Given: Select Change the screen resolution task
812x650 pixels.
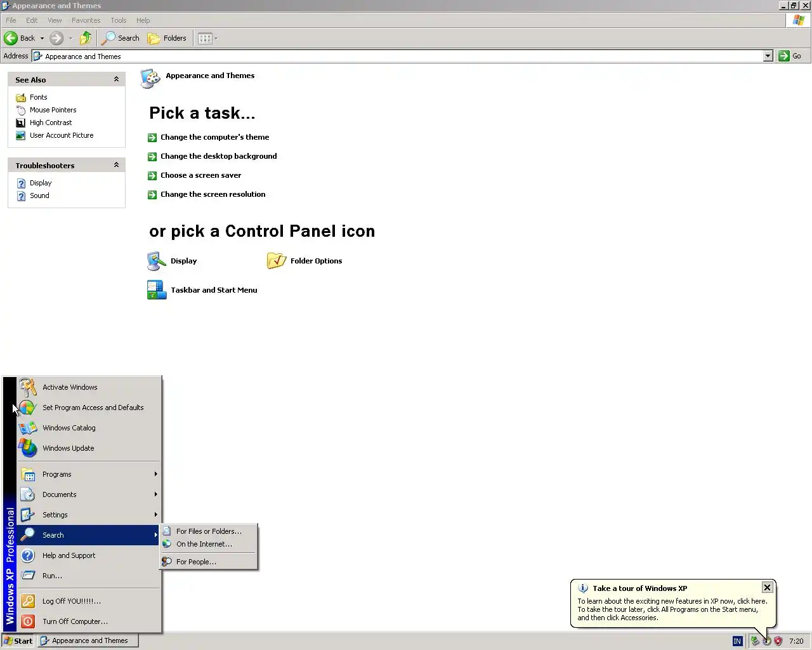Looking at the screenshot, I should click(213, 194).
